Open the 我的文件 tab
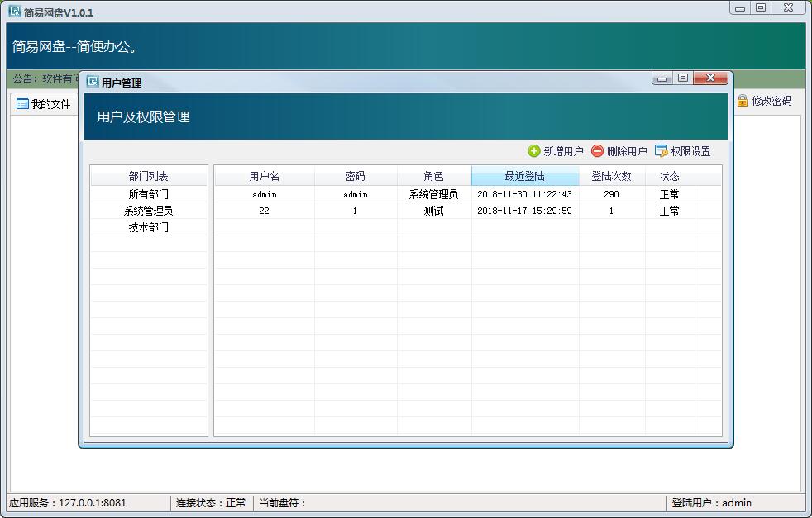The image size is (812, 518). point(50,104)
